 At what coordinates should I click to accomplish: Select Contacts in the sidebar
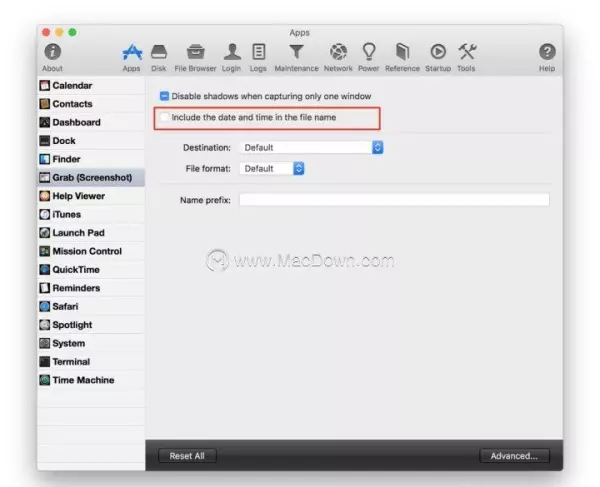click(x=91, y=104)
